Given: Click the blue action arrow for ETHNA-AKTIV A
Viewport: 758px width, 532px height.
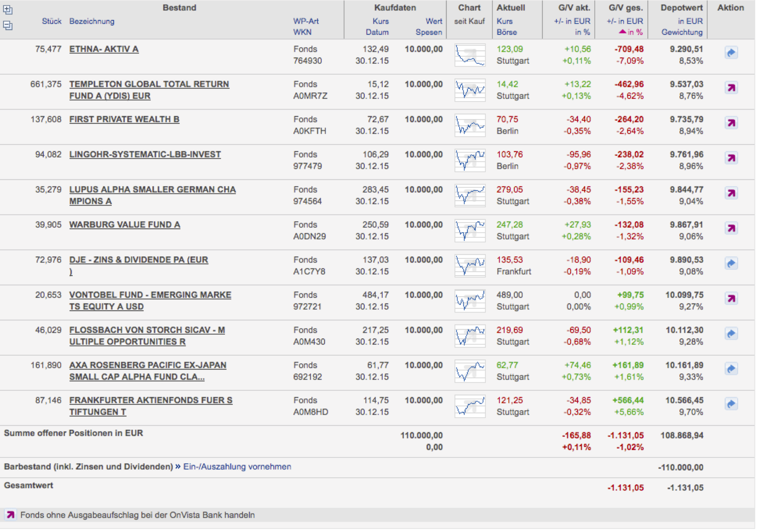Looking at the screenshot, I should 731,53.
